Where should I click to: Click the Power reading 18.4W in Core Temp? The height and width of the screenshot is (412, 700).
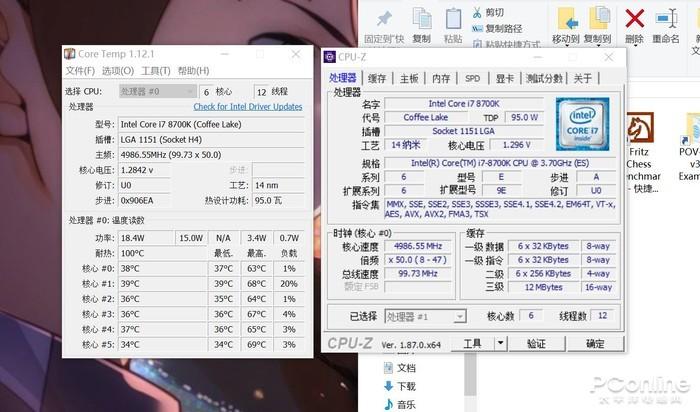click(146, 238)
